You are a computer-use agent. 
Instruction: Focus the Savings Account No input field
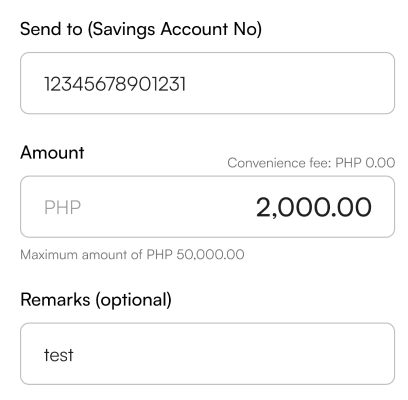[x=207, y=83]
